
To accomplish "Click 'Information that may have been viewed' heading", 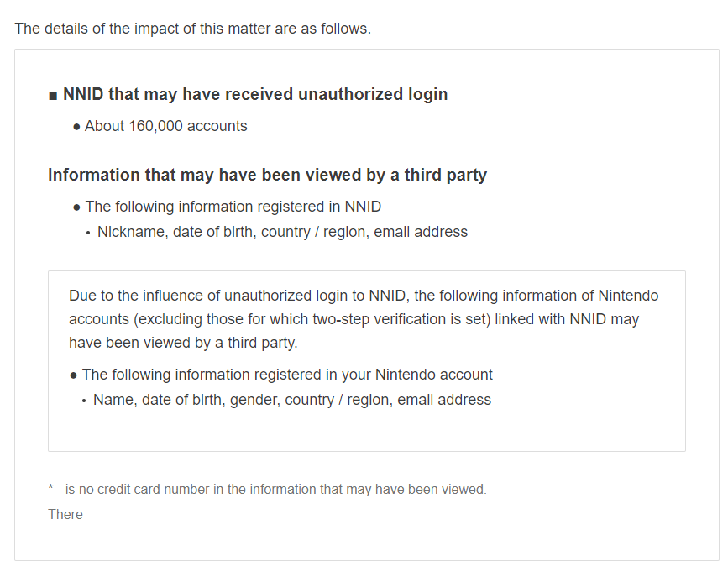I will [267, 175].
